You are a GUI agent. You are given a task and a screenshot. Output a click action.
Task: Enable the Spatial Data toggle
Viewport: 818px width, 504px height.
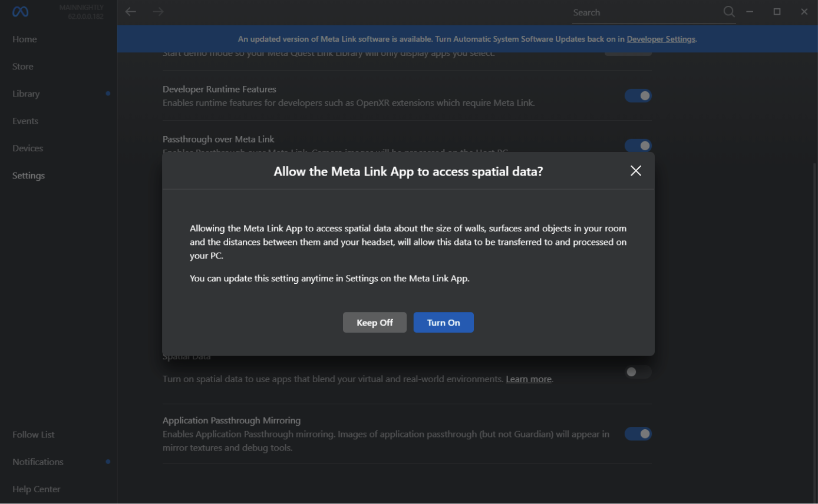[638, 372]
